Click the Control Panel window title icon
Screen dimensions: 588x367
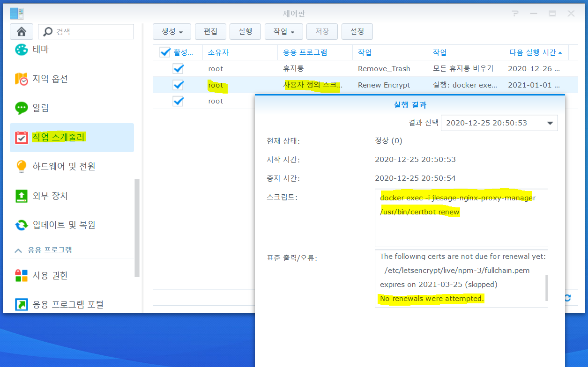coord(16,14)
